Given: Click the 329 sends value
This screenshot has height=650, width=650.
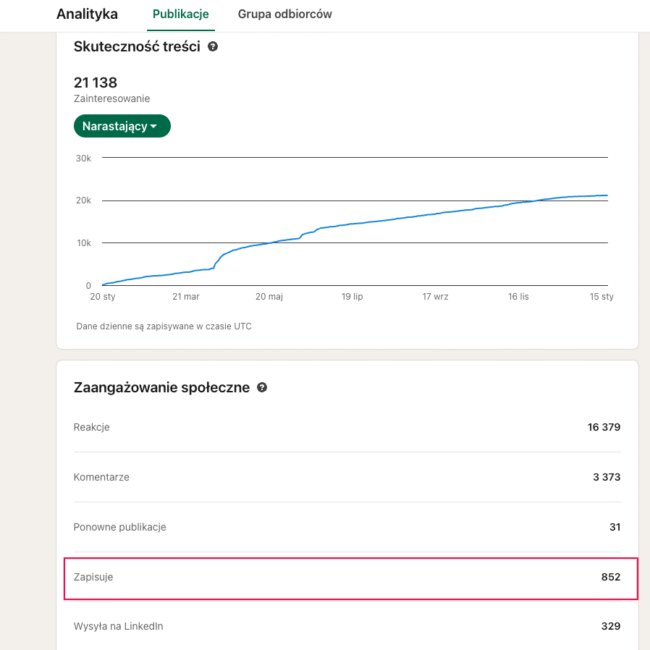Looking at the screenshot, I should coord(611,626).
